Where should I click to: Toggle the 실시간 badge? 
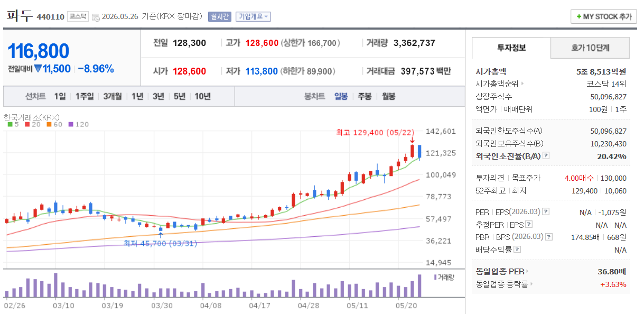[x=219, y=16]
